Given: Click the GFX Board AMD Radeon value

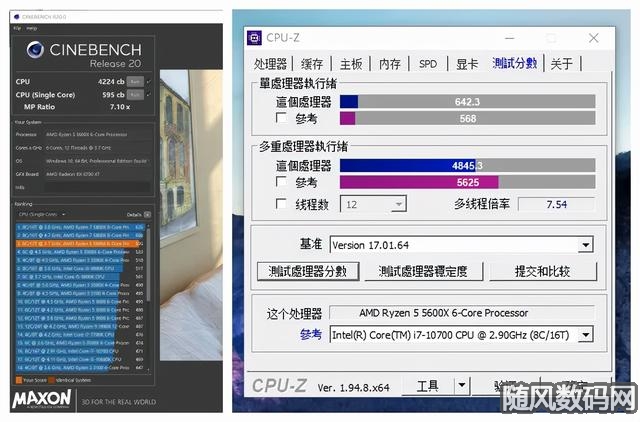Looking at the screenshot, I should tap(73, 174).
